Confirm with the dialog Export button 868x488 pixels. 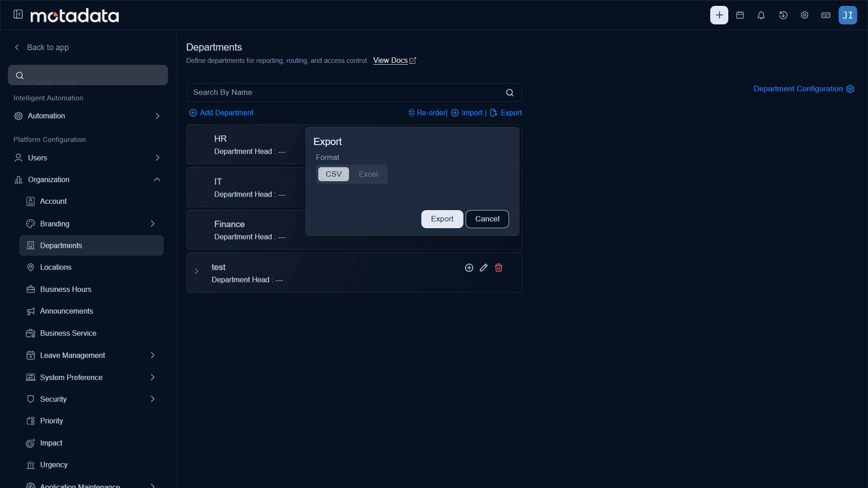(x=442, y=219)
